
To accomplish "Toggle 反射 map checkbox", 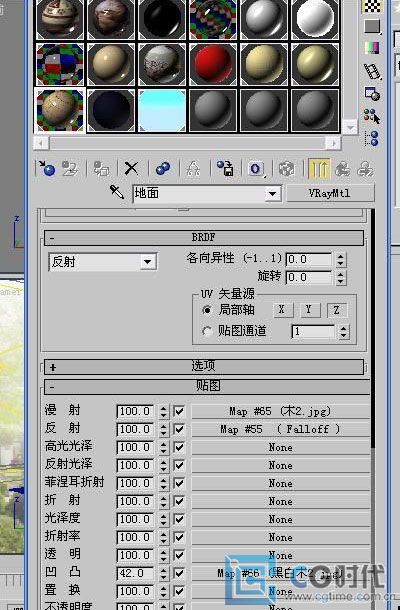I will pyautogui.click(x=179, y=429).
